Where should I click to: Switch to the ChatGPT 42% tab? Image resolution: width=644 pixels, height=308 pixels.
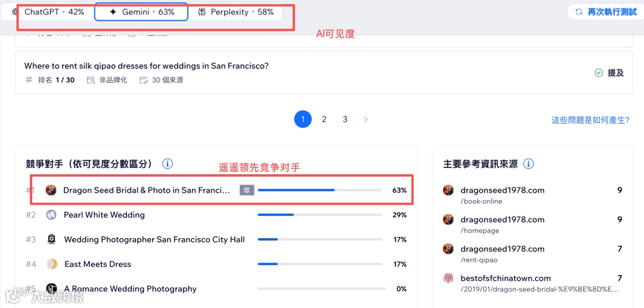point(48,12)
